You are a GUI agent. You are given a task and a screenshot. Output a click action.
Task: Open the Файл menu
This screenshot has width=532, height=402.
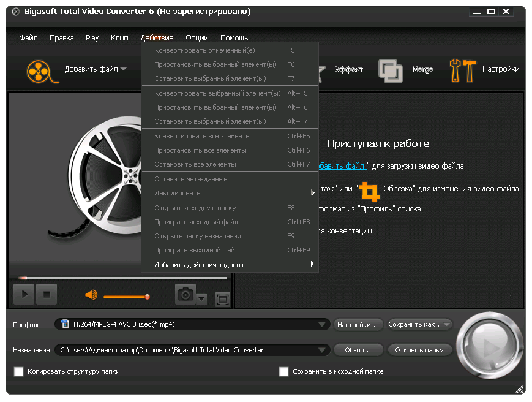click(x=29, y=38)
